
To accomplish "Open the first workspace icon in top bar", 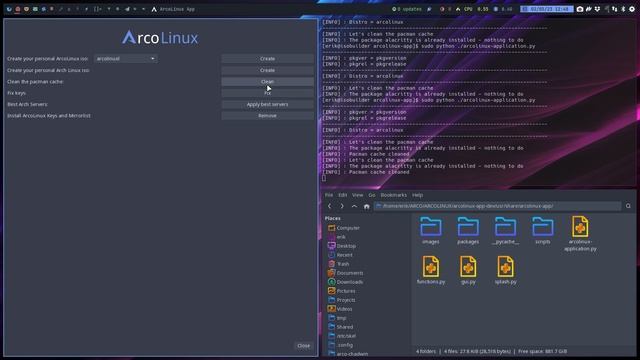I will 9,9.
